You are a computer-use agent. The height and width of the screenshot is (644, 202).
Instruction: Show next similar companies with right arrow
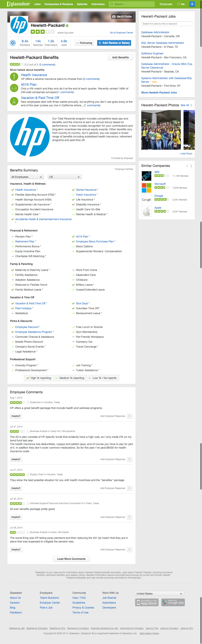tap(191, 166)
